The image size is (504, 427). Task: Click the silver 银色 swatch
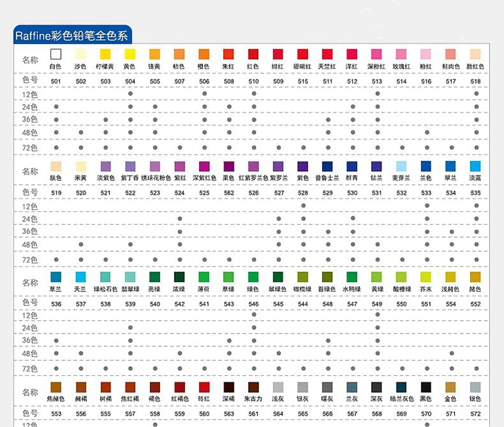pos(476,387)
